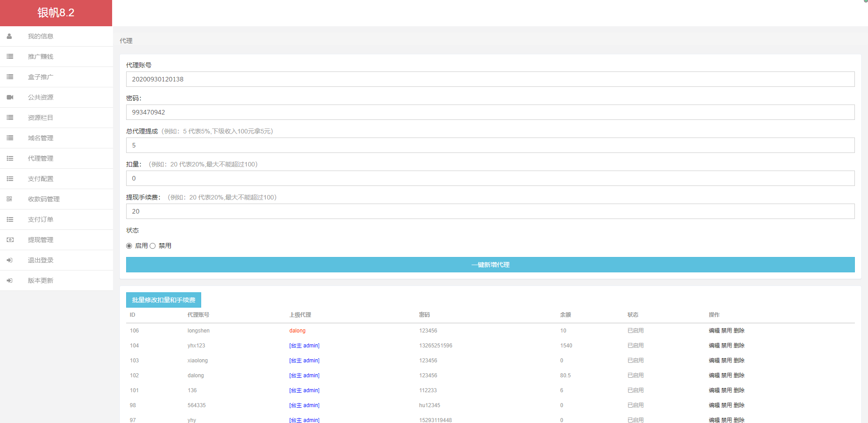The width and height of the screenshot is (868, 423).
Task: Click 删除 for agent yhx123
Action: click(x=739, y=346)
